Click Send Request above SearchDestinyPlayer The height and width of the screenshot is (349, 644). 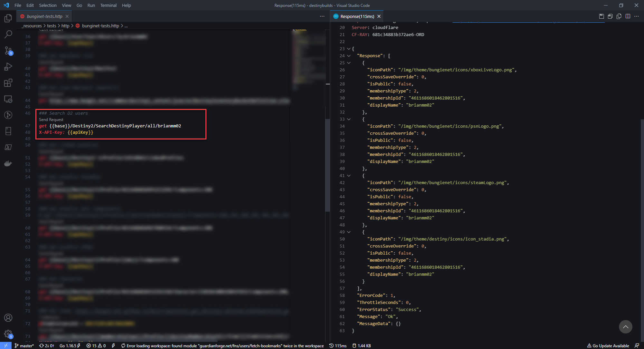tap(51, 120)
